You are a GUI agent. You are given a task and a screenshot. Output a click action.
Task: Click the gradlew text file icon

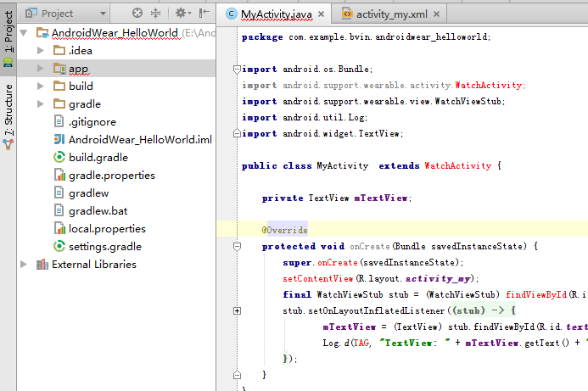[59, 193]
